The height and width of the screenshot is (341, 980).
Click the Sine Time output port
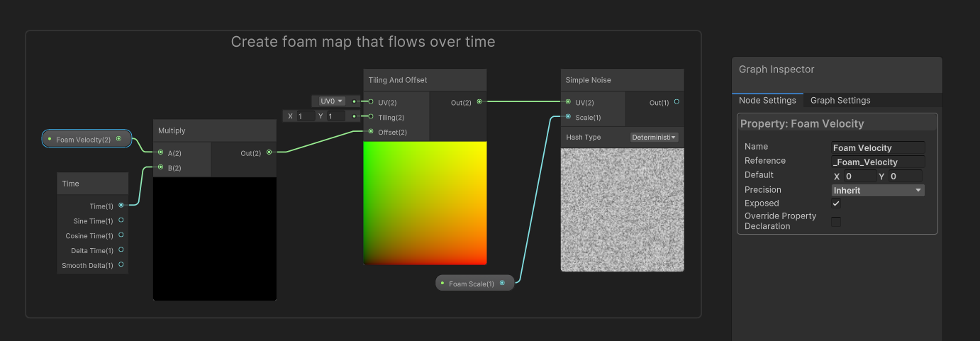point(121,220)
